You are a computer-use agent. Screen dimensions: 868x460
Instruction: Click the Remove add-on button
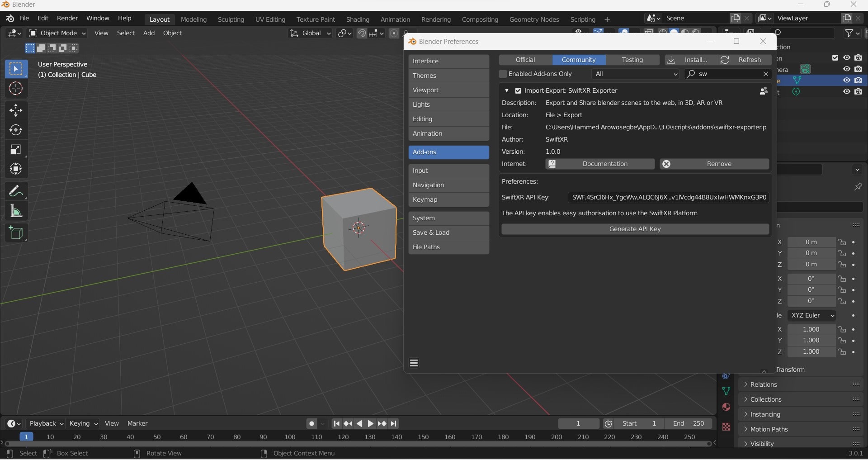click(714, 164)
